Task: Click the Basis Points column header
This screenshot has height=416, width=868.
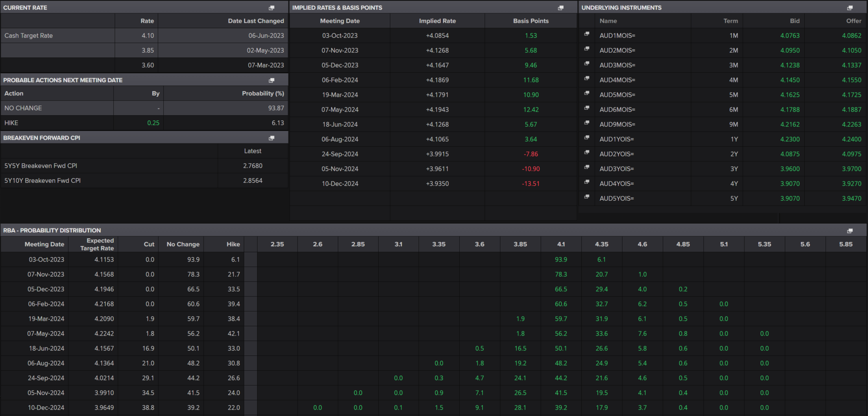Action: point(530,21)
